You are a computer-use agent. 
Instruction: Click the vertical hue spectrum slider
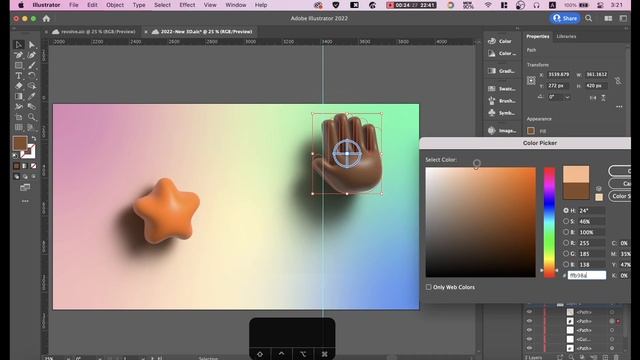coord(549,222)
